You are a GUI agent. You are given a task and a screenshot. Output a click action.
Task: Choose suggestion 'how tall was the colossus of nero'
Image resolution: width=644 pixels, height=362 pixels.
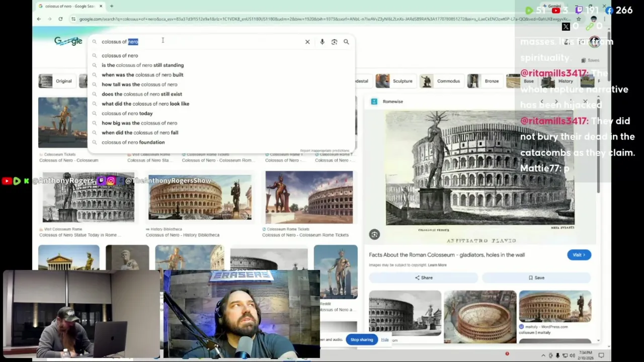click(x=221, y=84)
